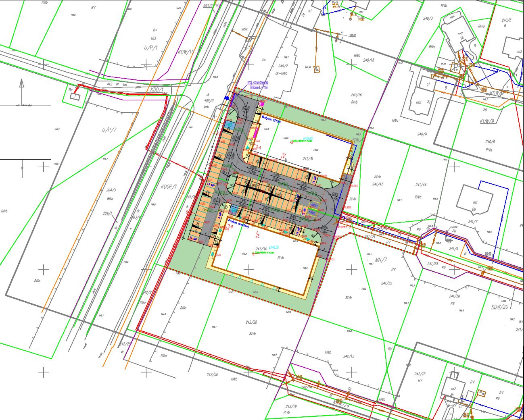This screenshot has width=524, height=420.
Task: Select parcel number "412"
Action: coord(109,84)
